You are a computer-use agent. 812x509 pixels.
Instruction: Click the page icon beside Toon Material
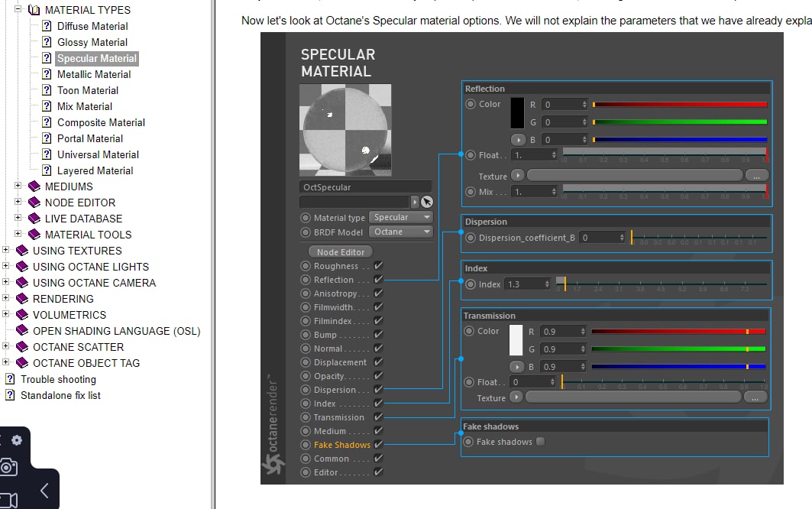(47, 90)
